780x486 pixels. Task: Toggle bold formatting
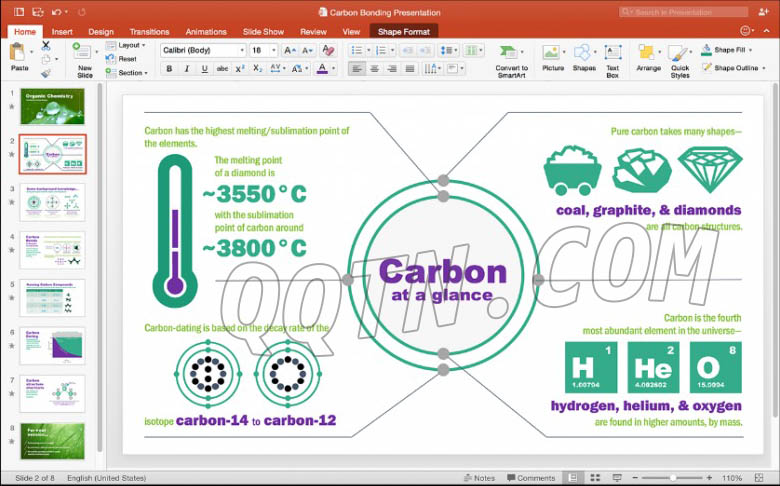(x=169, y=69)
